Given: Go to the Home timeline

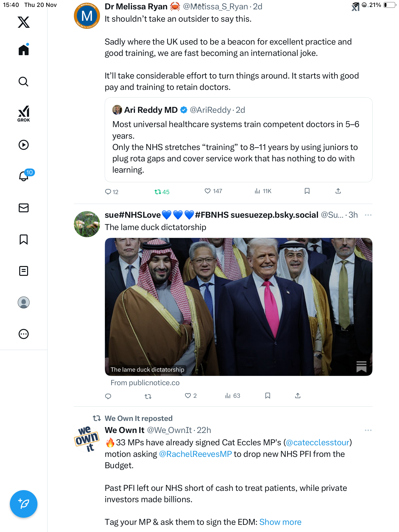Looking at the screenshot, I should pyautogui.click(x=24, y=50).
